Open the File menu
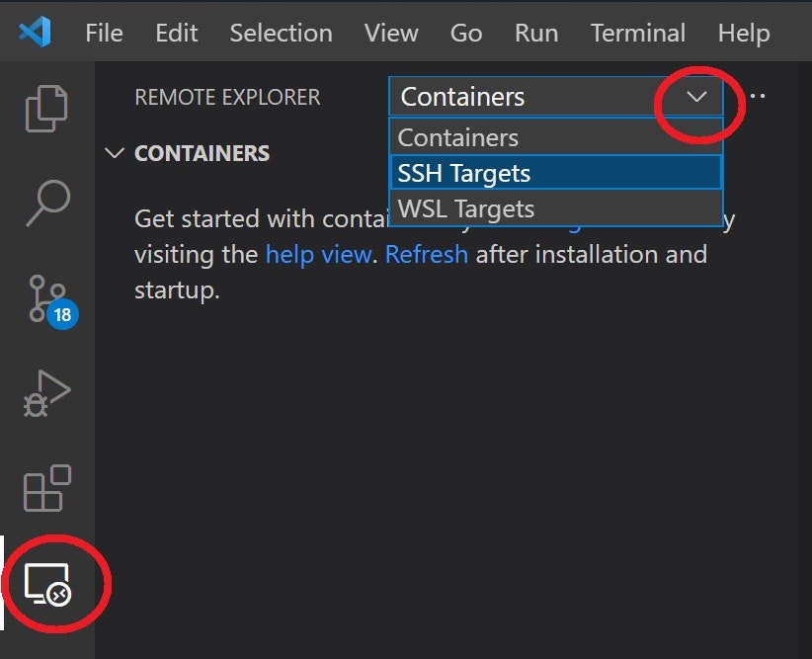The height and width of the screenshot is (659, 812). [x=104, y=33]
